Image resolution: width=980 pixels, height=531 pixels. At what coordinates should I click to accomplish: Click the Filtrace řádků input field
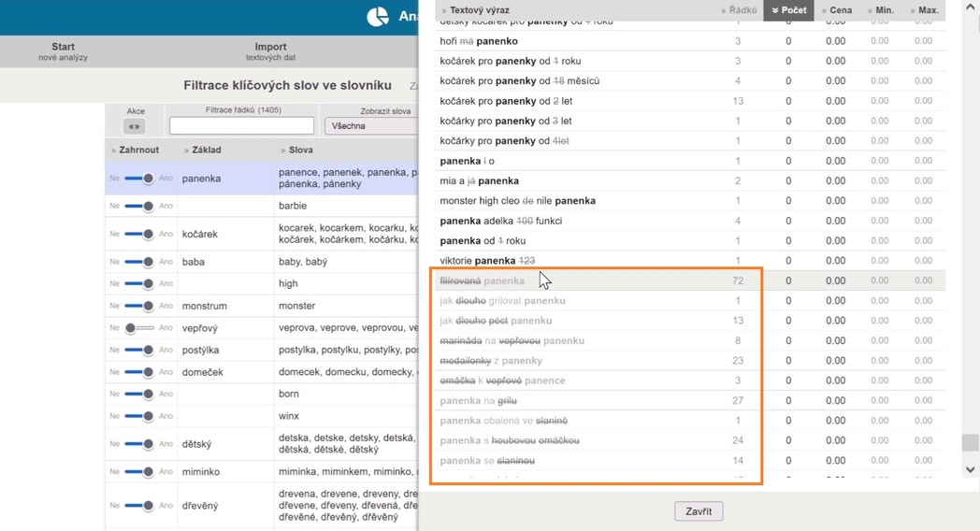241,125
